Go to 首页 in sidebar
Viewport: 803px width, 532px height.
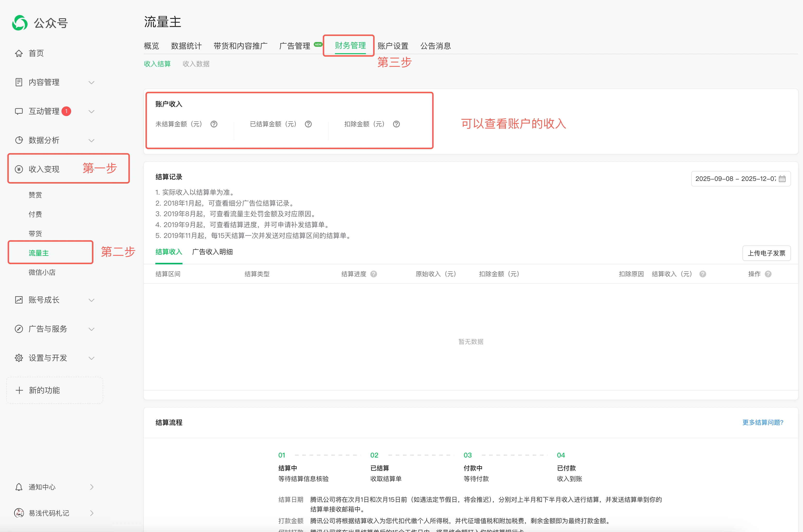tap(36, 53)
